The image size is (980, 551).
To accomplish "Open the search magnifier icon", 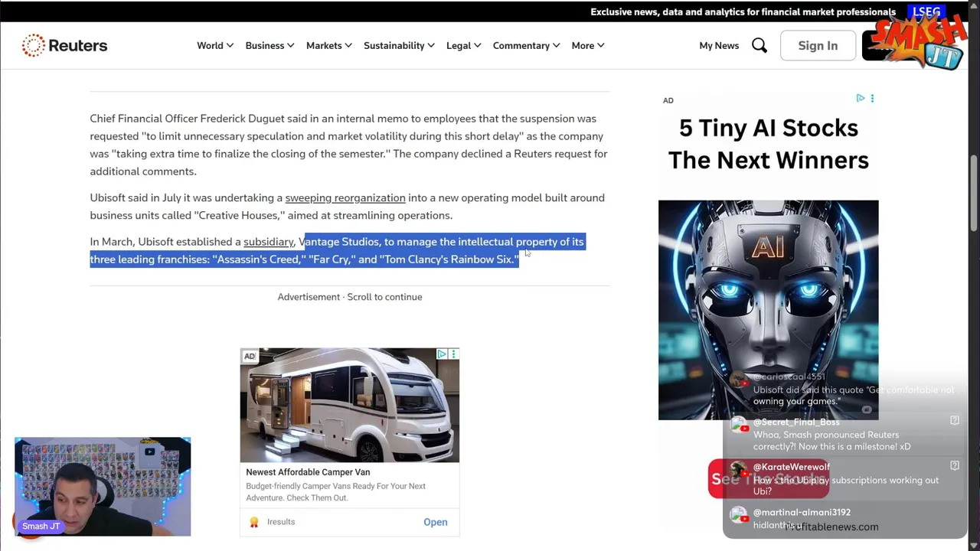I will tap(759, 46).
